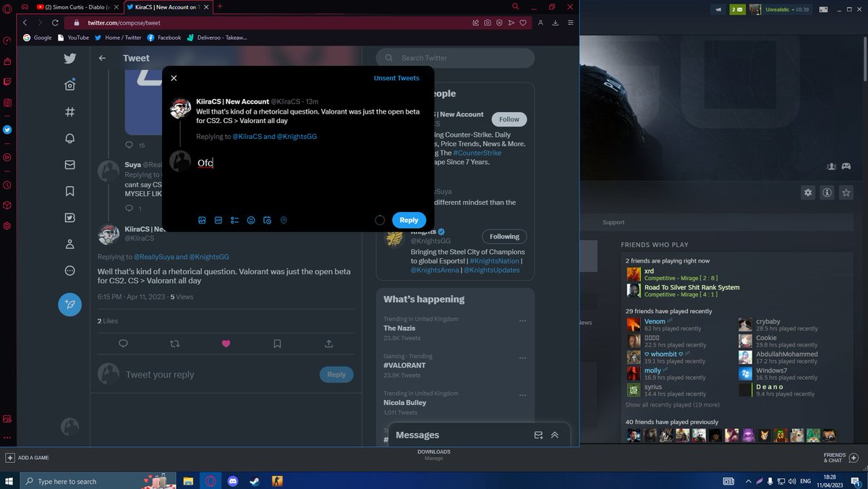The height and width of the screenshot is (489, 868).
Task: Open Steam inbox with 2 messages
Action: tap(738, 9)
